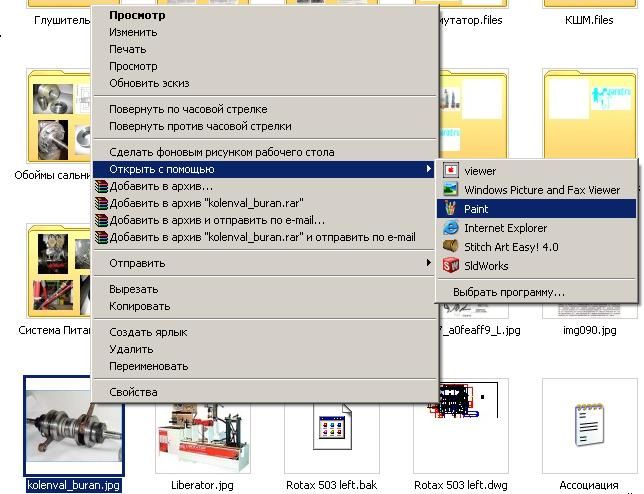
Task: Click the Internet Explorer icon in the submenu
Action: click(x=450, y=228)
